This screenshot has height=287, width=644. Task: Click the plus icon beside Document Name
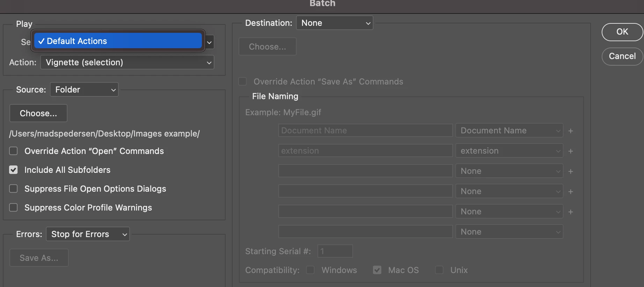coord(571,131)
